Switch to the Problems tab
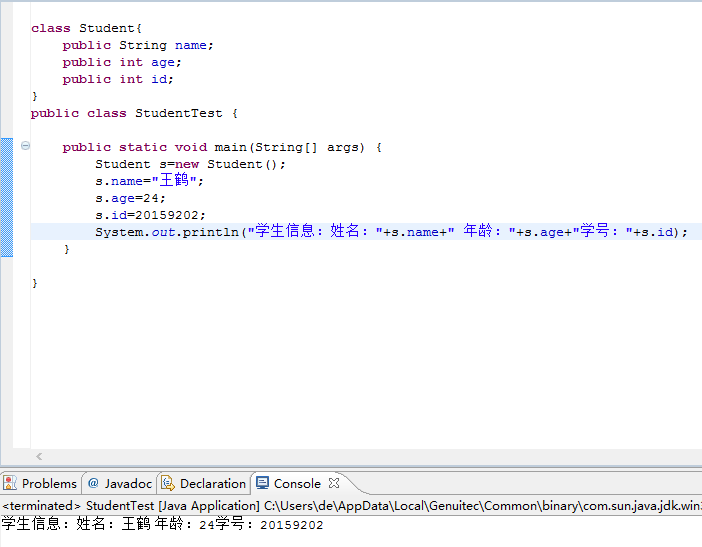 (x=40, y=483)
